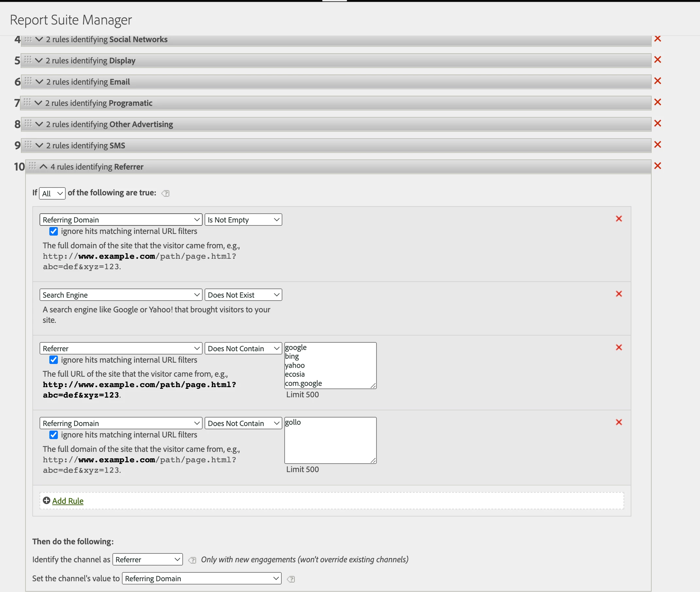The height and width of the screenshot is (592, 700).
Task: Expand the Social Networks rule set
Action: 39,39
